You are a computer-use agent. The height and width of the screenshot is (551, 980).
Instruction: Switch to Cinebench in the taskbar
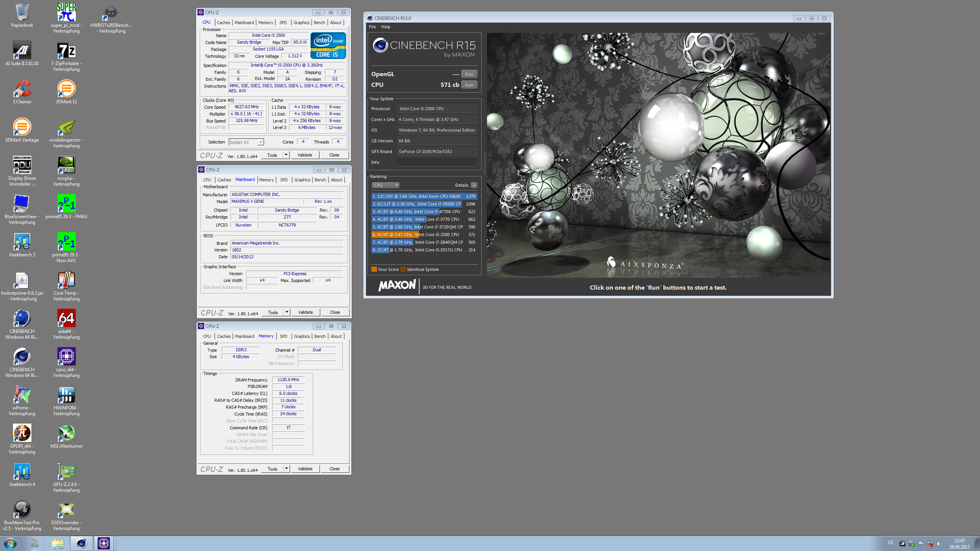81,543
